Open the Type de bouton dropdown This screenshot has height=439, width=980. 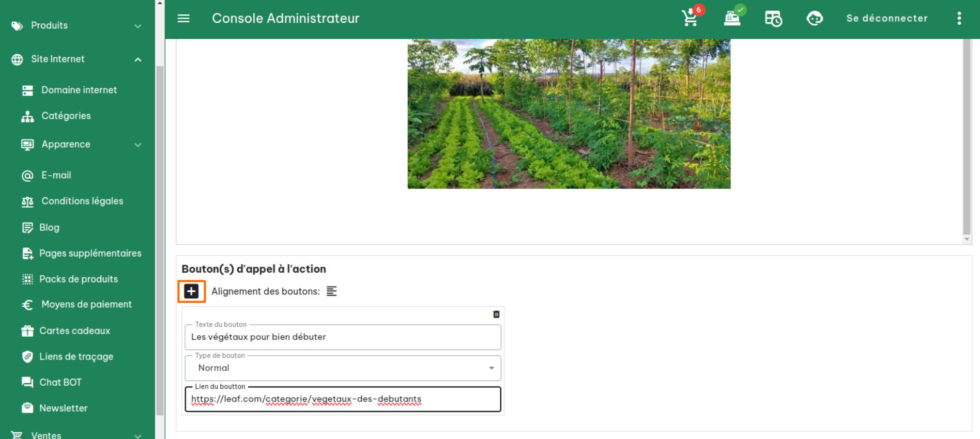coord(343,368)
